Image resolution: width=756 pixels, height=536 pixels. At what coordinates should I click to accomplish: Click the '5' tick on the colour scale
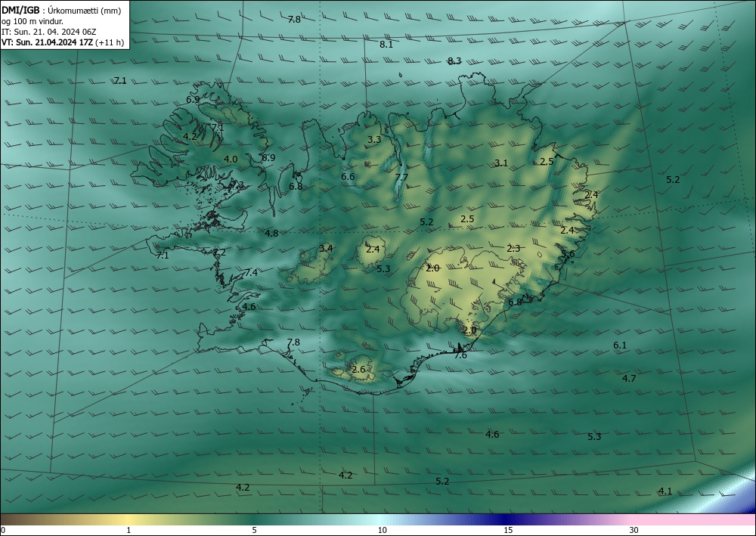[254, 530]
